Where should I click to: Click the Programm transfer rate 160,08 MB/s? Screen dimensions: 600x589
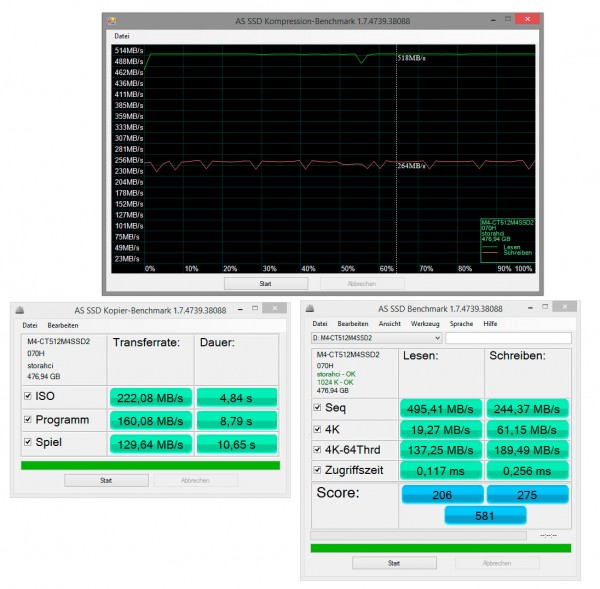[x=150, y=421]
